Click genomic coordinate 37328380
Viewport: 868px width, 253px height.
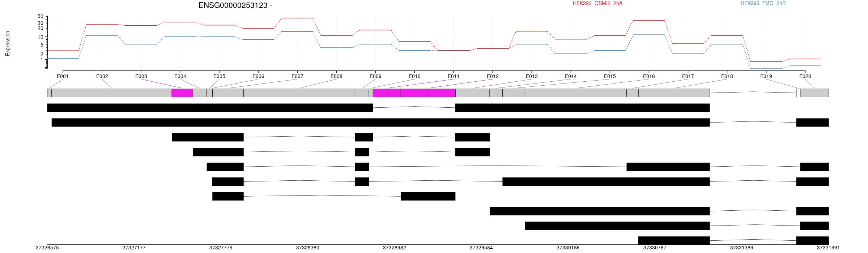click(307, 248)
